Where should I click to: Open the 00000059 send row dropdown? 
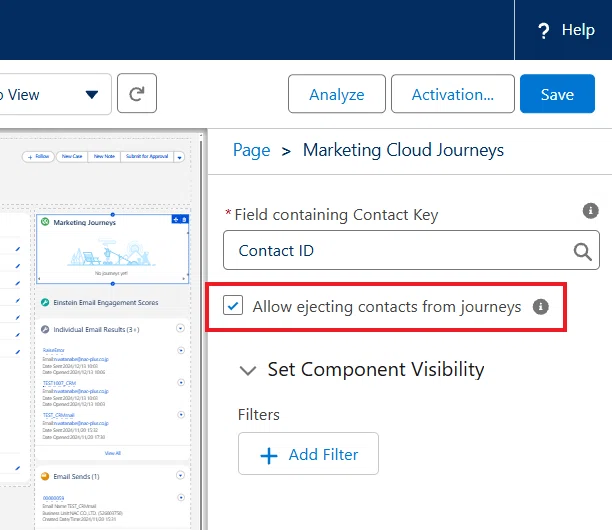[181, 498]
